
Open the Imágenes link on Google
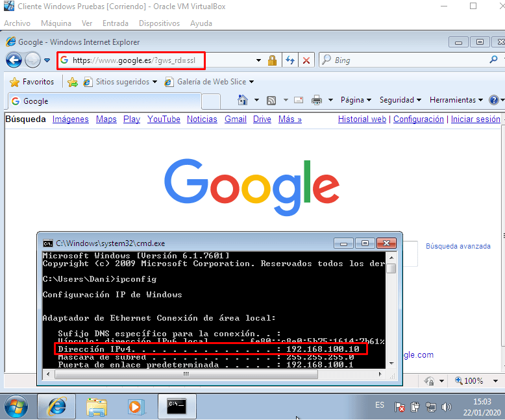(70, 119)
